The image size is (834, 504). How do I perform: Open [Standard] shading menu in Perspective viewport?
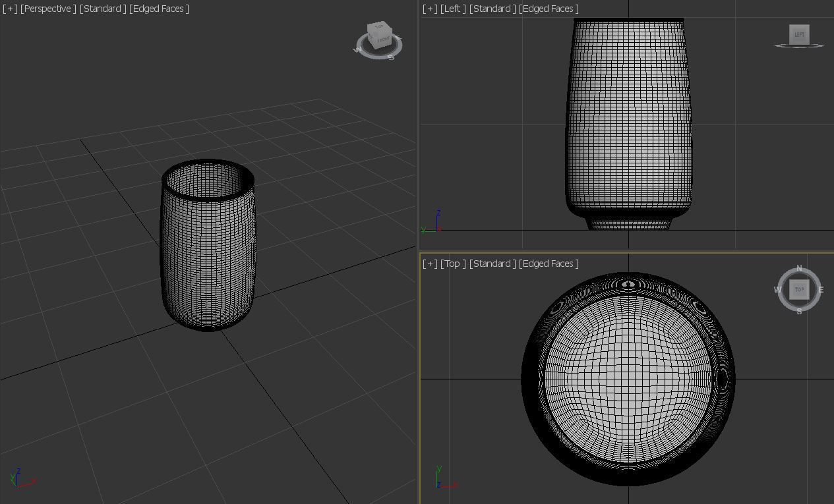point(103,9)
